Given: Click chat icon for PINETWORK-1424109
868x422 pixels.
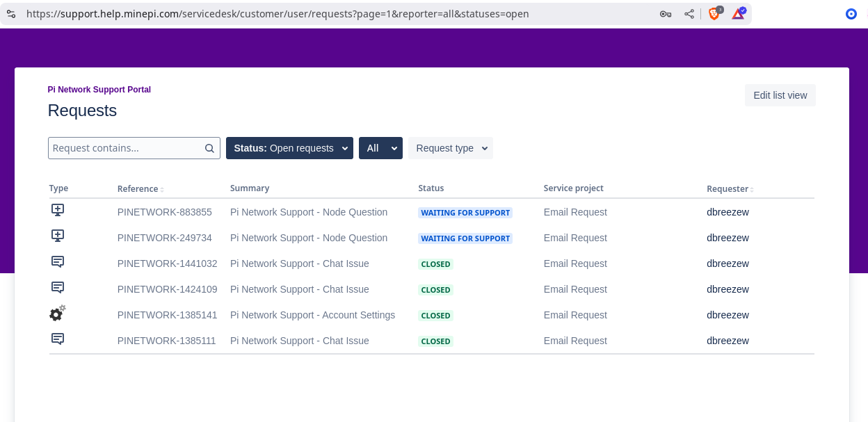Looking at the screenshot, I should tap(58, 288).
